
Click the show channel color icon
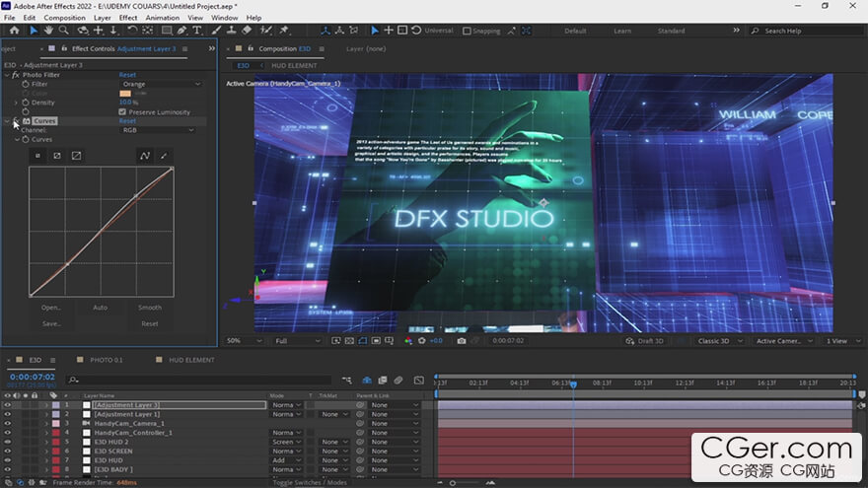[x=408, y=341]
